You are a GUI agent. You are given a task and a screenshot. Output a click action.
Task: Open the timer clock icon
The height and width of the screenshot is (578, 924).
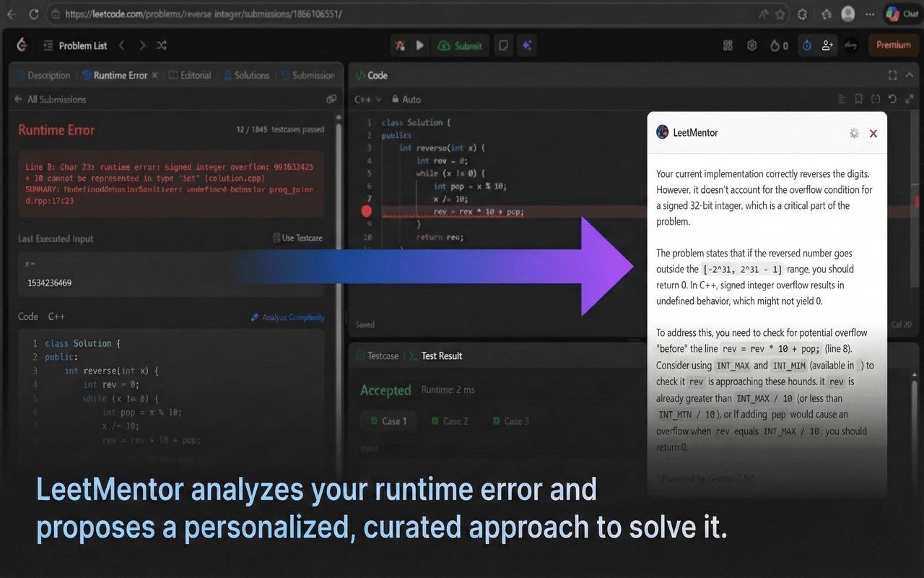point(807,46)
